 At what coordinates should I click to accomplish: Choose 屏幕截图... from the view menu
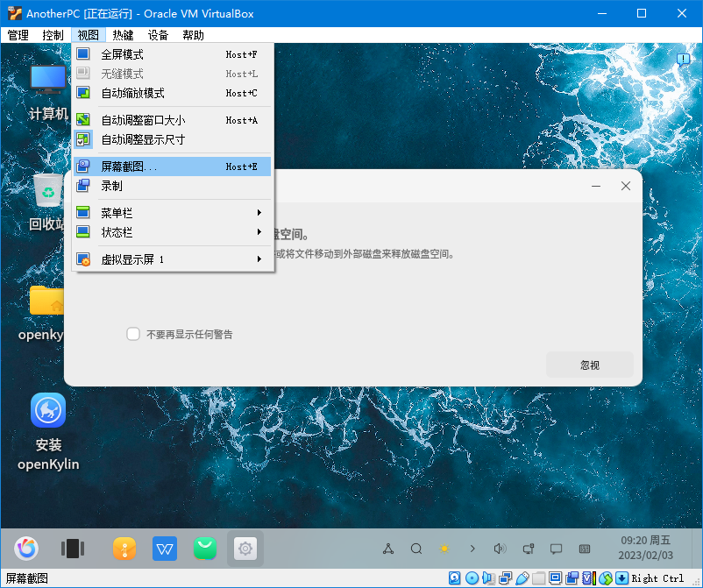pyautogui.click(x=173, y=166)
